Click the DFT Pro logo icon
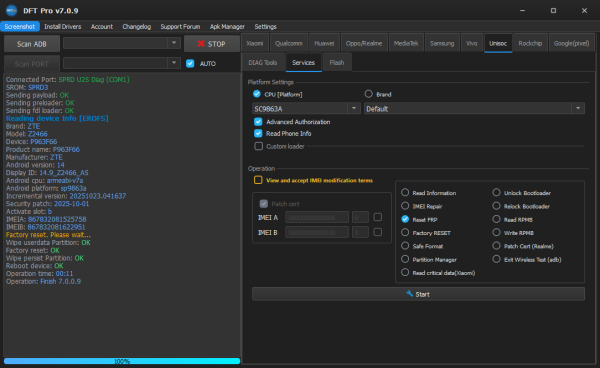This screenshot has width=600, height=368. coord(11,10)
